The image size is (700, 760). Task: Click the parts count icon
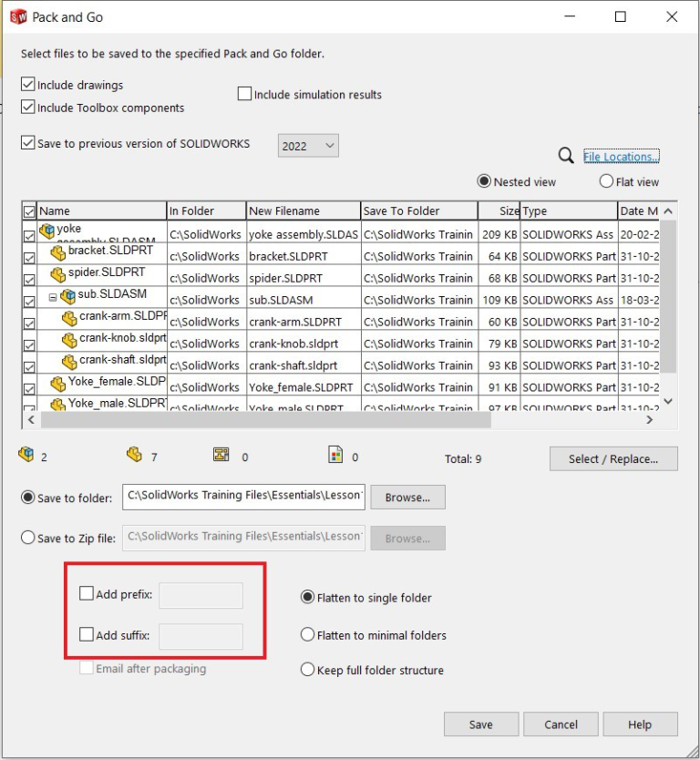(134, 454)
